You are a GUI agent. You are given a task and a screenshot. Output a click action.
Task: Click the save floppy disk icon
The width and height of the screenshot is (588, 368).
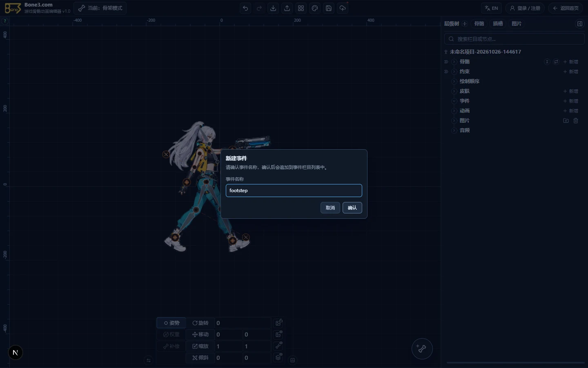(329, 8)
